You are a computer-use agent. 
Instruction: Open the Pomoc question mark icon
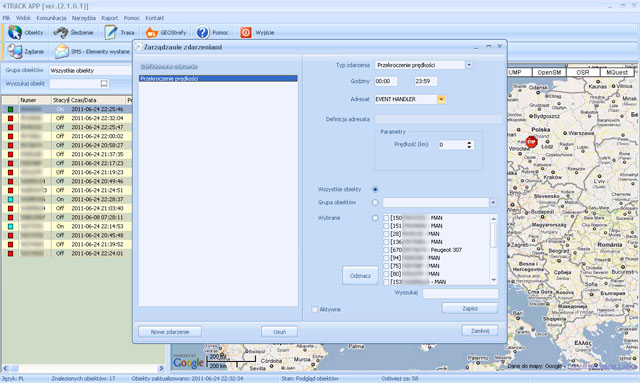[x=202, y=32]
